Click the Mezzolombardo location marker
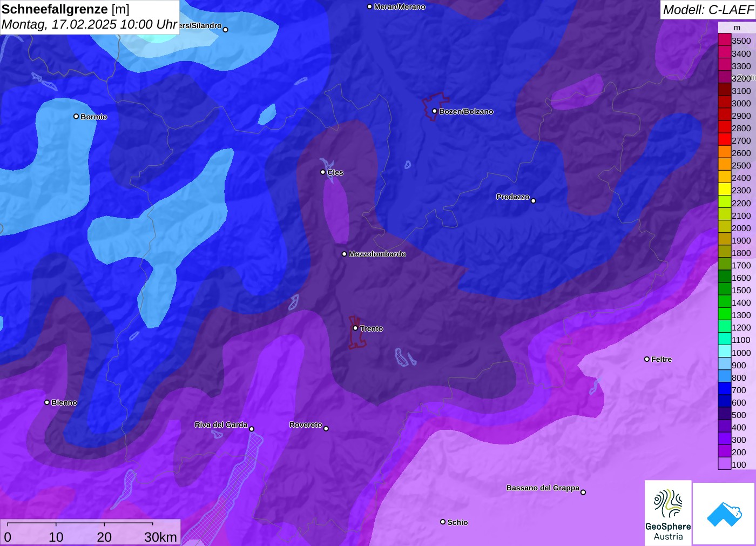The height and width of the screenshot is (546, 756). [345, 254]
